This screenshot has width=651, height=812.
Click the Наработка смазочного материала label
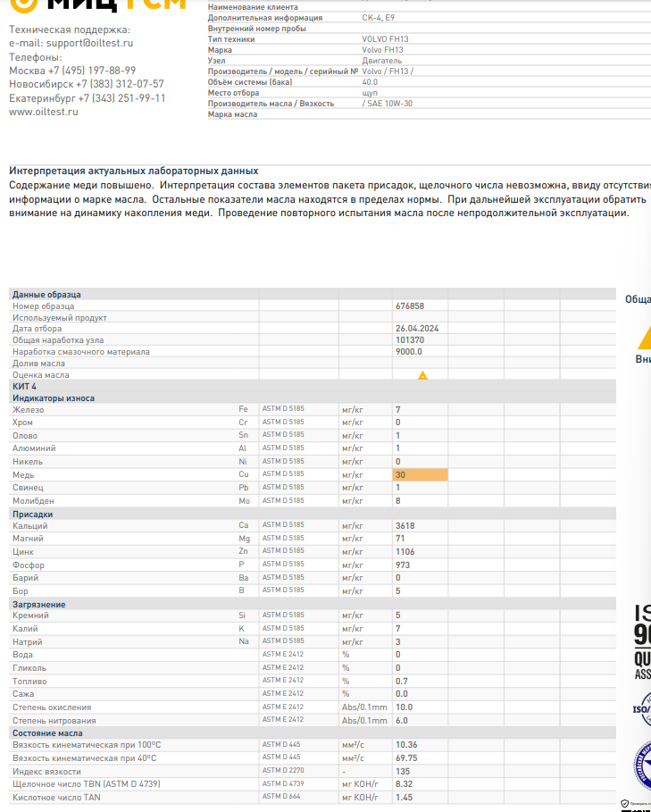81,352
